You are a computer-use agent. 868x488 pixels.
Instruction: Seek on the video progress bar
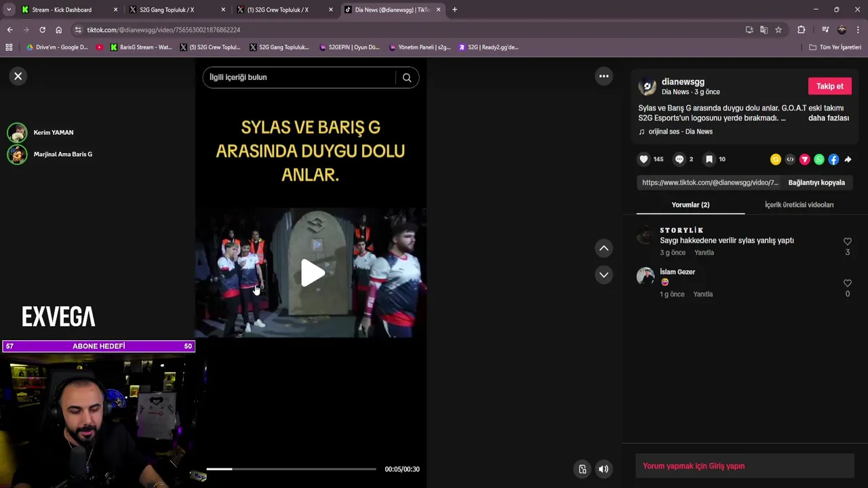click(x=291, y=469)
